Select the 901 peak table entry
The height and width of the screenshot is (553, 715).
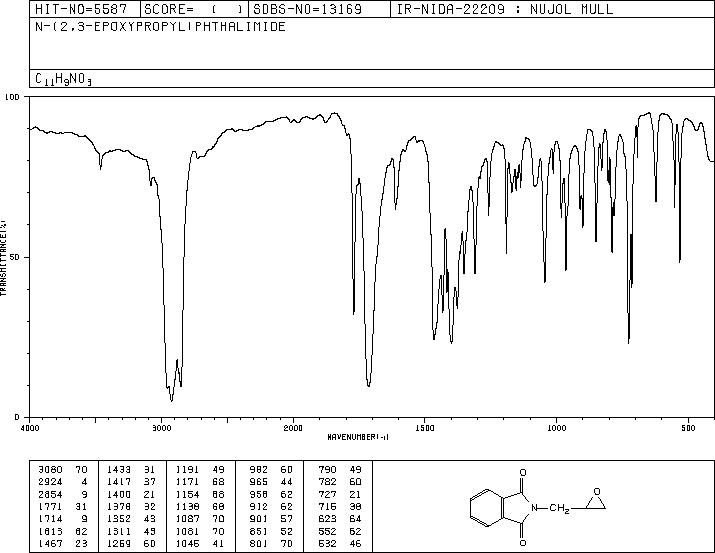(x=271, y=519)
